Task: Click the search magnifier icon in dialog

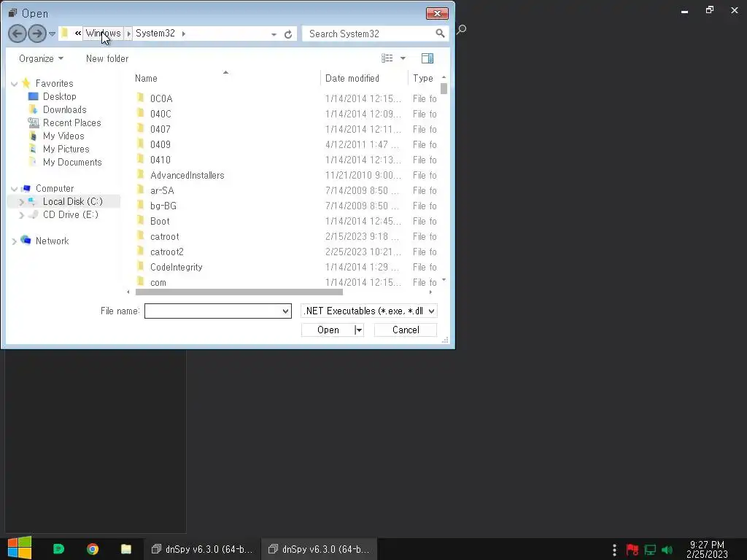Action: (440, 34)
